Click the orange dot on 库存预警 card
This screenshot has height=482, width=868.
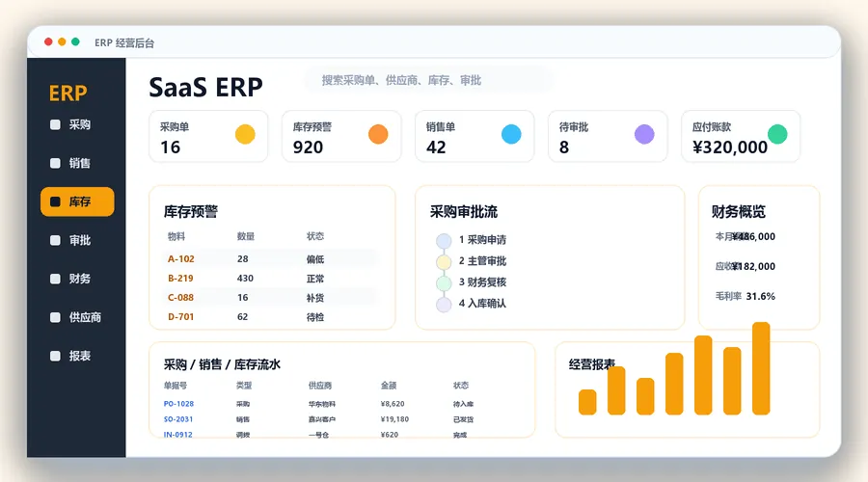point(378,134)
